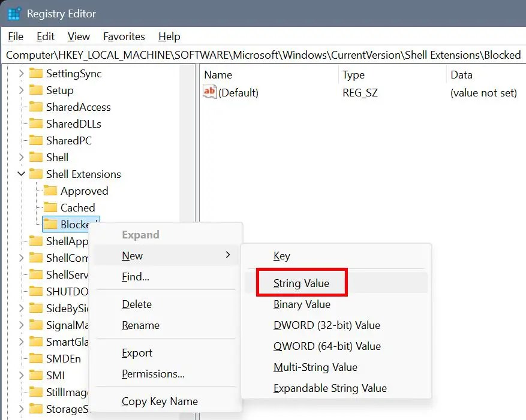Viewport: 526px width, 420px height.
Task: Click the SmartGla folder icon
Action: 36,342
